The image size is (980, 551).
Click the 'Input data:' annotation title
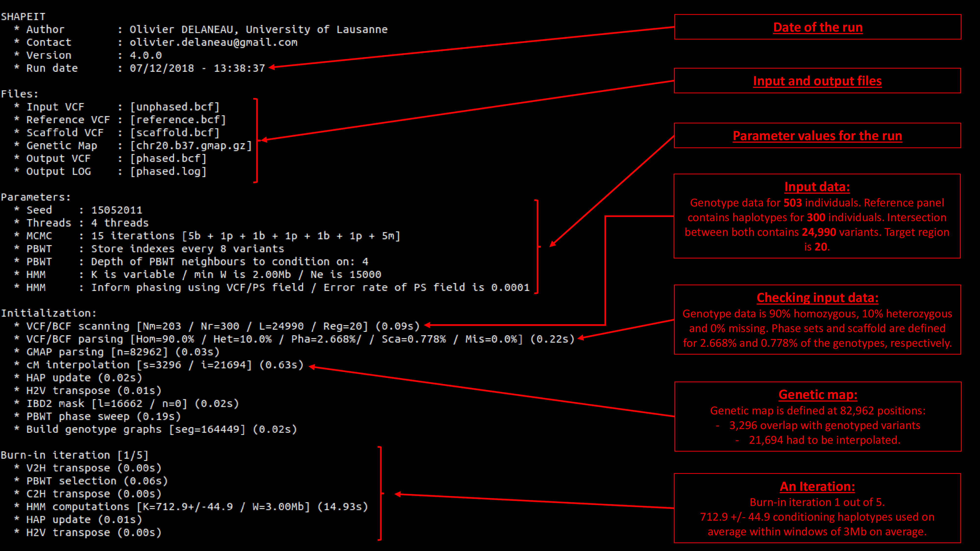tap(817, 187)
